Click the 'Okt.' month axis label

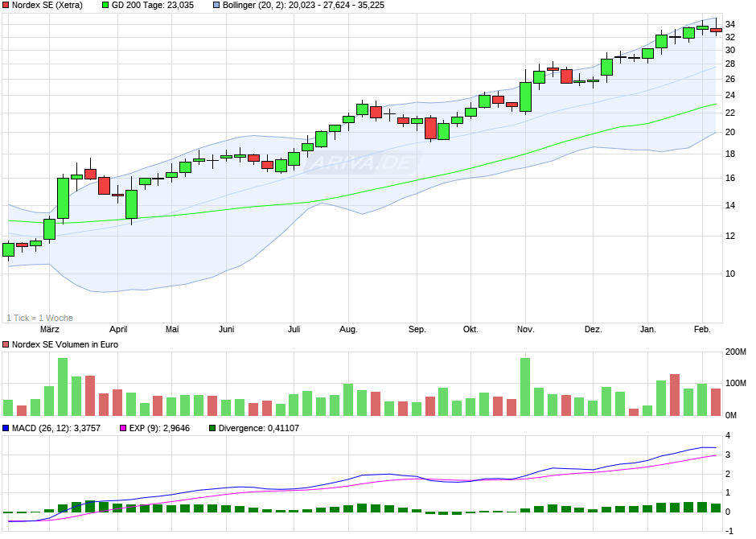pyautogui.click(x=470, y=329)
